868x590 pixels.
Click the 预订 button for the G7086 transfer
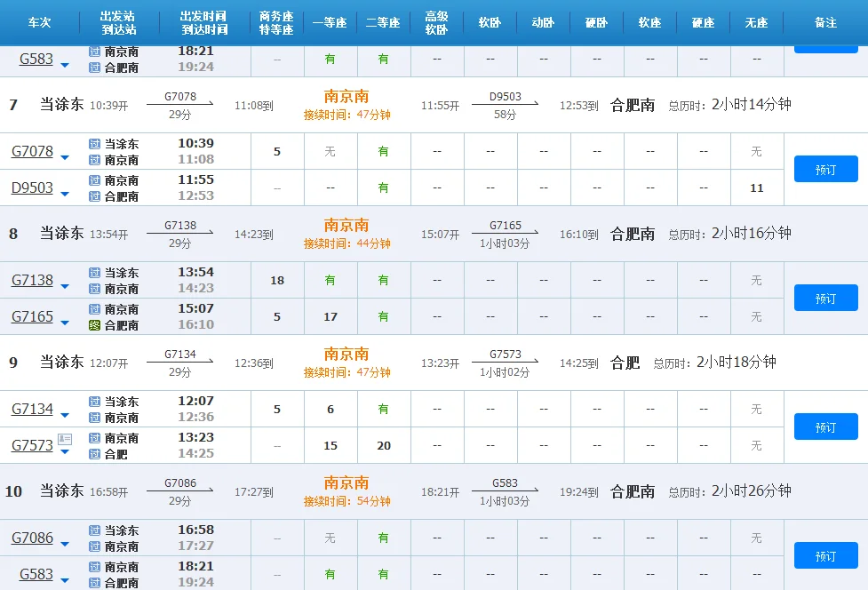point(825,555)
